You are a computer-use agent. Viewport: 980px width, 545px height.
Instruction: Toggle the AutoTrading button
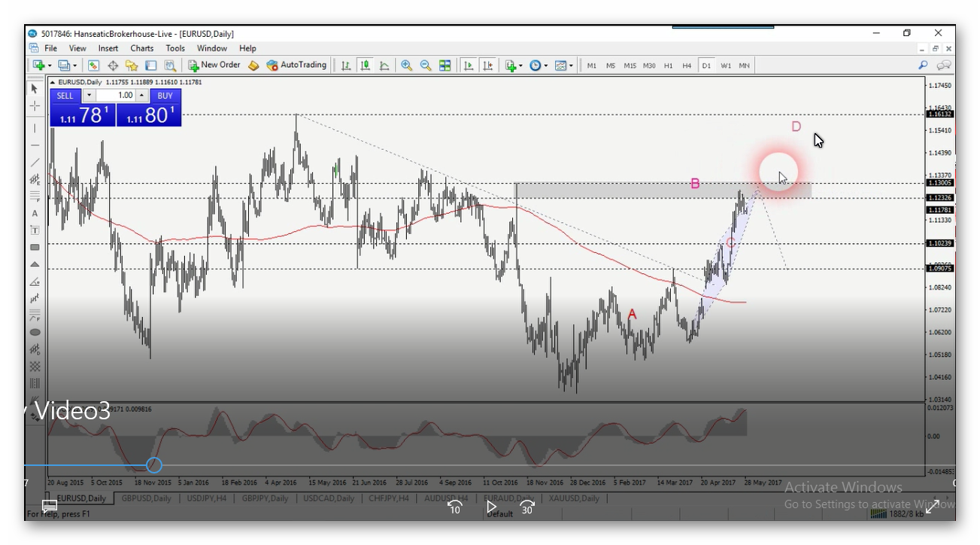[296, 65]
